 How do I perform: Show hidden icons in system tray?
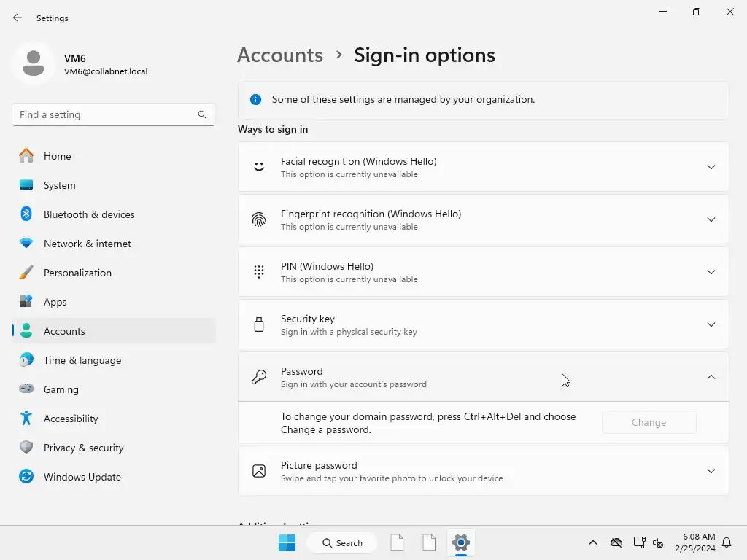pyautogui.click(x=592, y=542)
